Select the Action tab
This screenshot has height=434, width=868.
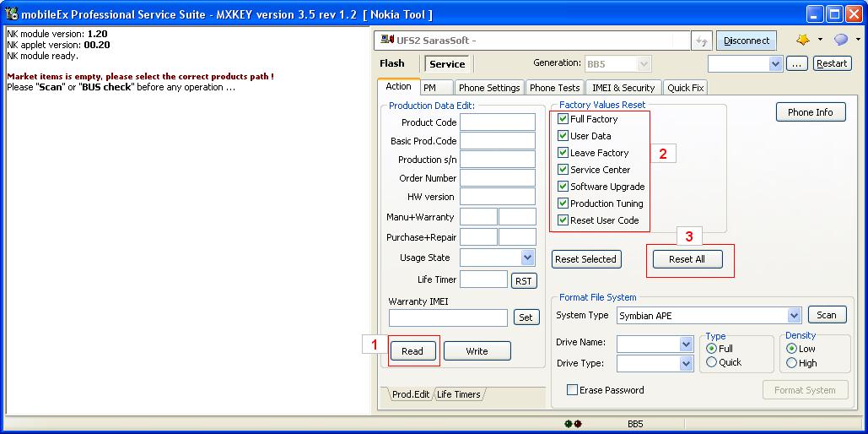point(398,86)
